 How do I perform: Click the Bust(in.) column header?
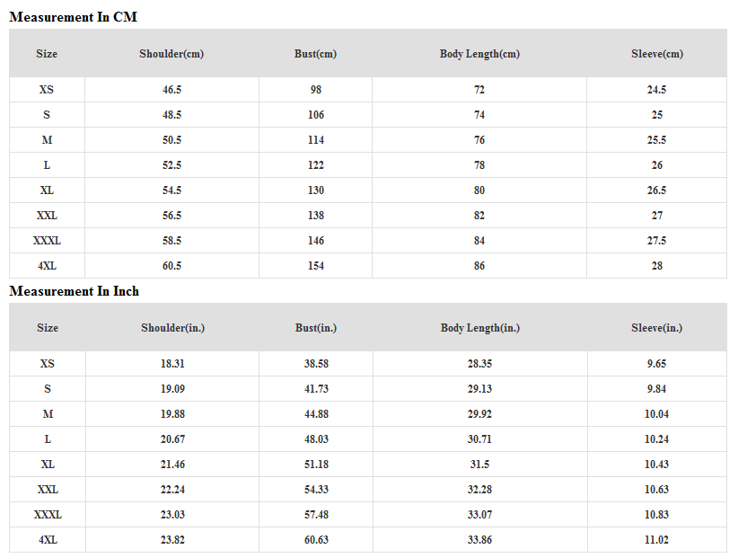coord(316,328)
